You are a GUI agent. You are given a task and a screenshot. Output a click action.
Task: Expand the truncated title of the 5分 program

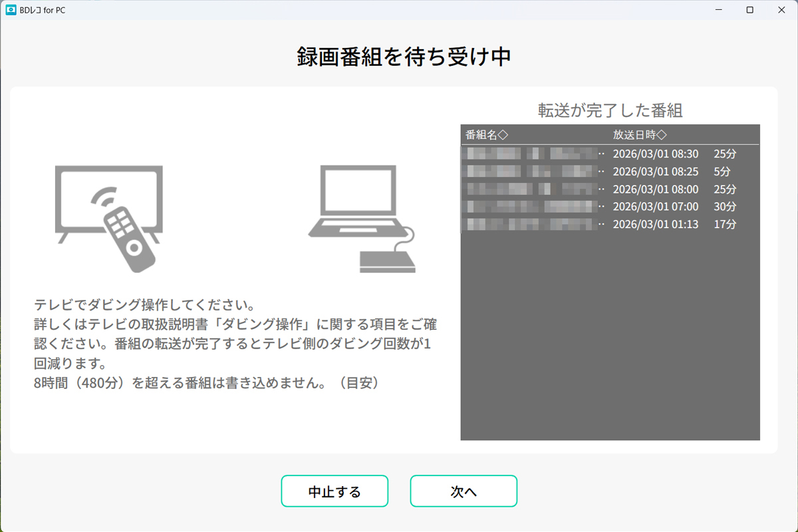click(x=602, y=171)
